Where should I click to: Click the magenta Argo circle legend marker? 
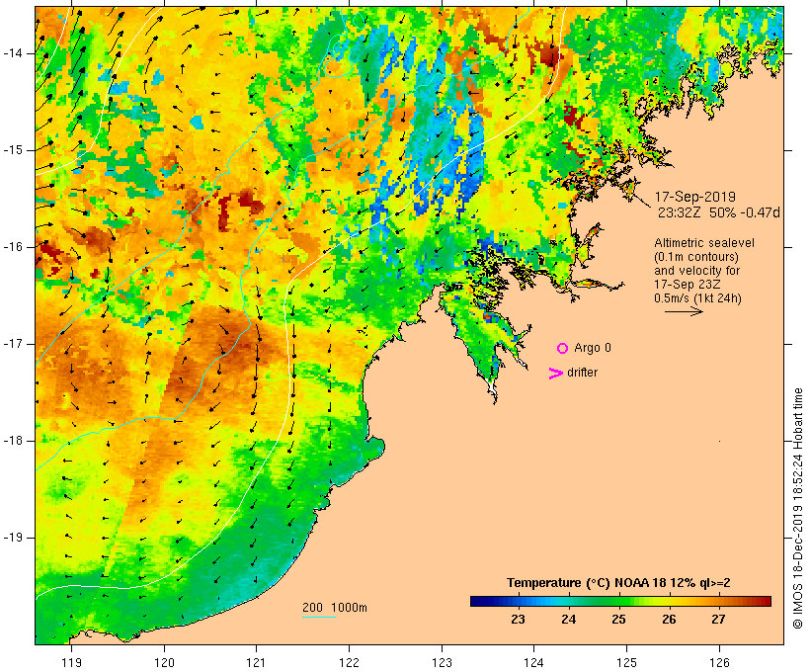coord(563,349)
